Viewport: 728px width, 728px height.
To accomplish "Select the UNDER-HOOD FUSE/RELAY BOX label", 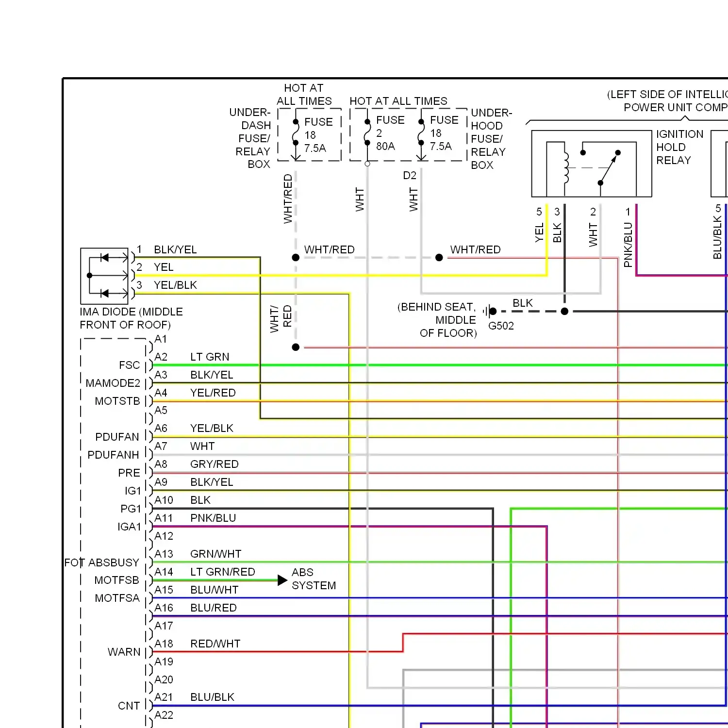I will coord(491,139).
